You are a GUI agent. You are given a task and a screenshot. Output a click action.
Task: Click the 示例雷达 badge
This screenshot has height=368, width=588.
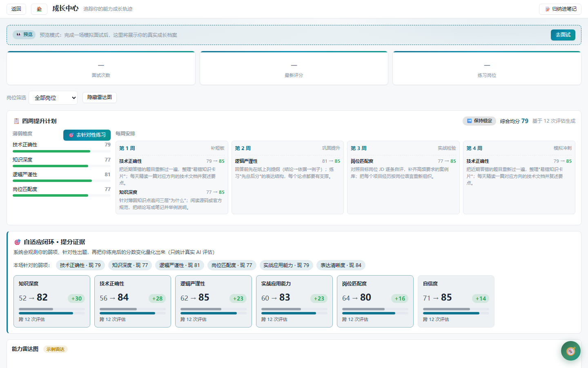point(55,349)
